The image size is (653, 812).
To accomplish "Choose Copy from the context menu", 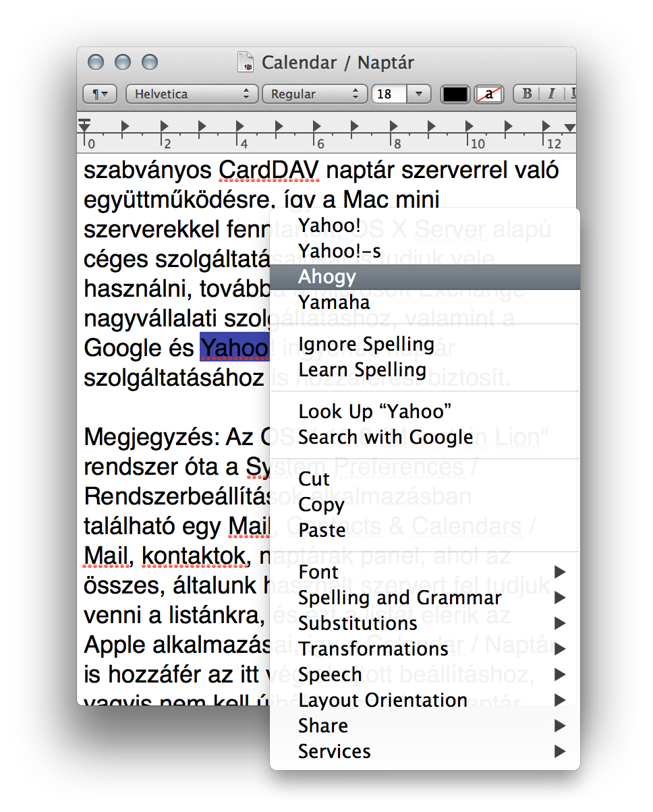I will pyautogui.click(x=424, y=504).
